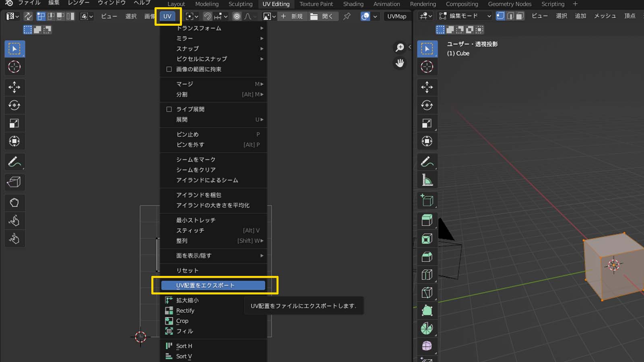Click the 新規 new image button

[292, 16]
